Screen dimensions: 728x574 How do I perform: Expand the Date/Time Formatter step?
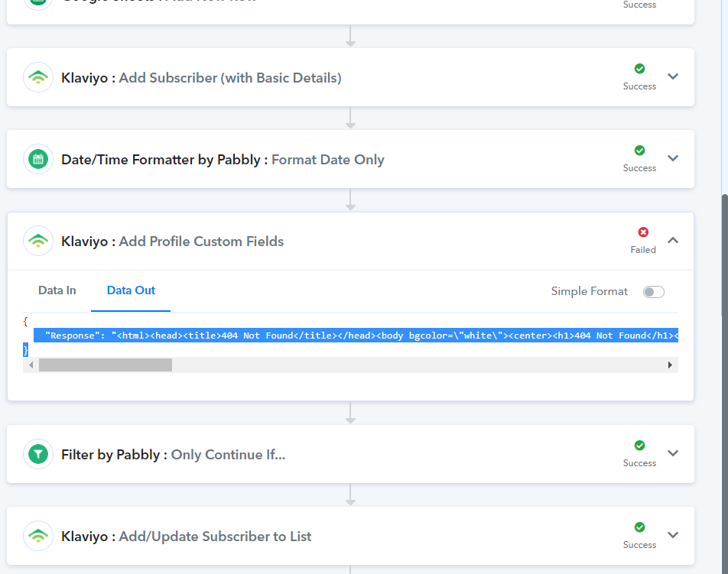click(x=673, y=158)
